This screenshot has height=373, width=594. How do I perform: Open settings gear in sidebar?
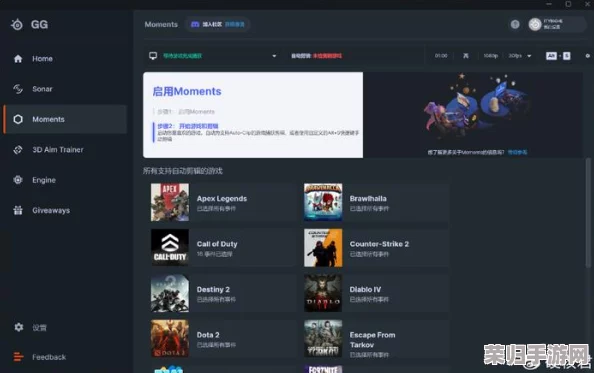(18, 327)
